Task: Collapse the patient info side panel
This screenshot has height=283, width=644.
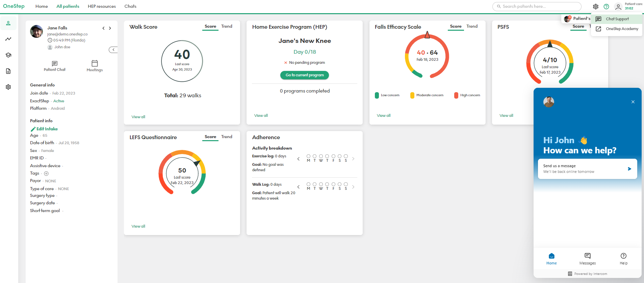Action: click(x=113, y=50)
